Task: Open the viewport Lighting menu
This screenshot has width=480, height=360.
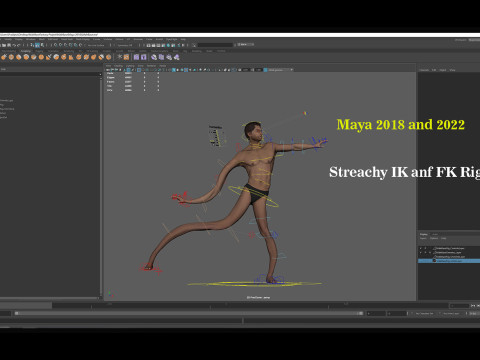Action: tap(130, 66)
